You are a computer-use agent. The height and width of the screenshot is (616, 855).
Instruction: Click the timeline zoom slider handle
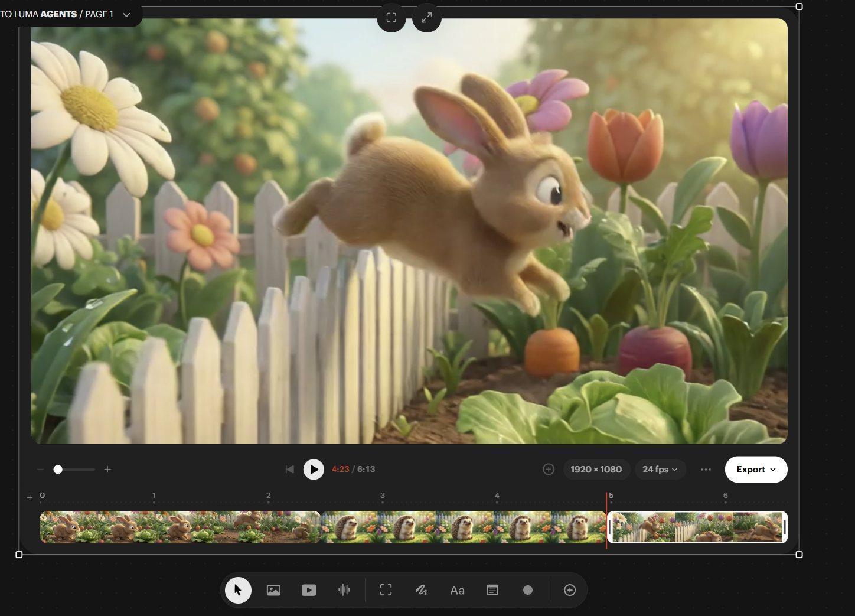coord(58,470)
